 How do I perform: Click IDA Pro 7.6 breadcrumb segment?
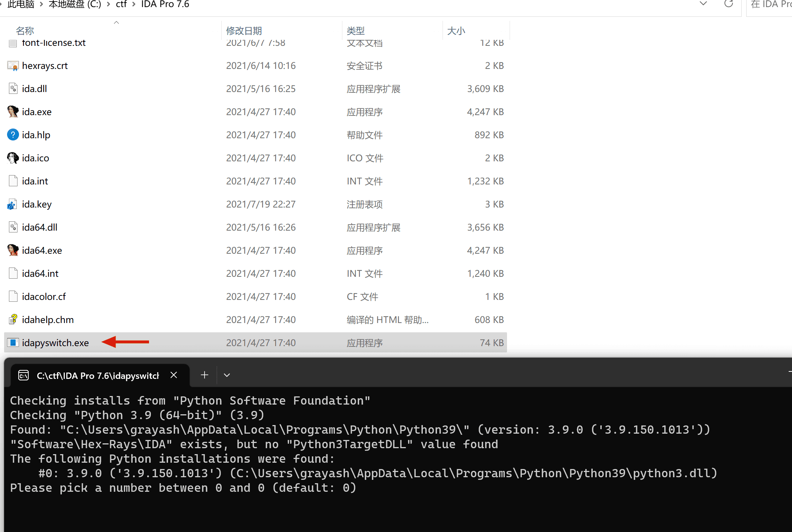165,4
